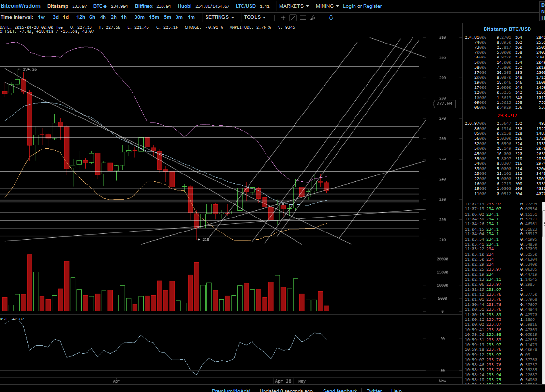Select bid row with amount 10.000
Image resolution: width=545 pixels, height=392 pixels.
504,154
